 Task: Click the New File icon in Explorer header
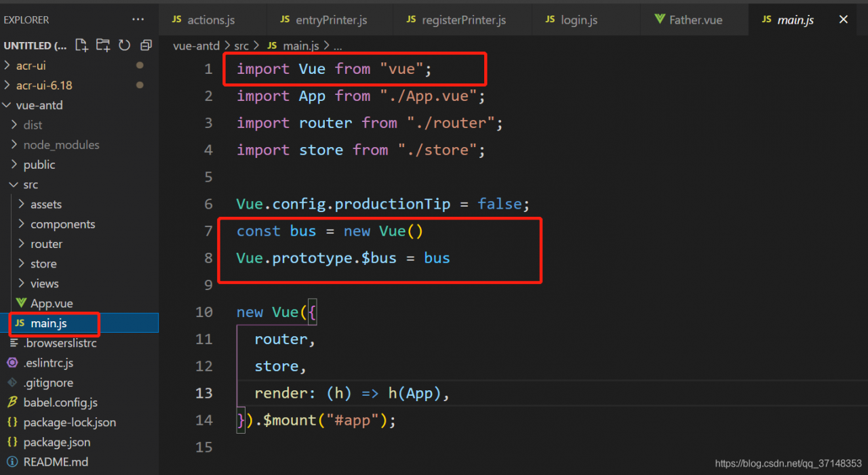point(81,45)
